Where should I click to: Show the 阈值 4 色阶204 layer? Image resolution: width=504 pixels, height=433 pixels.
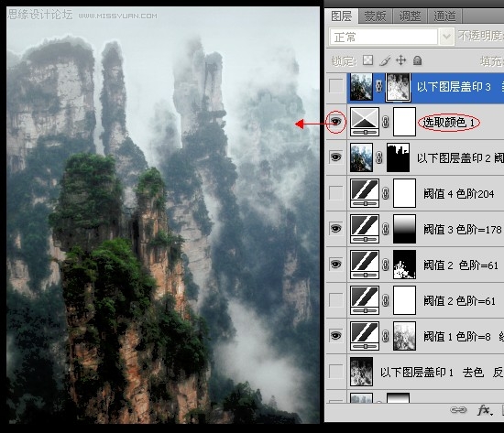pos(336,193)
